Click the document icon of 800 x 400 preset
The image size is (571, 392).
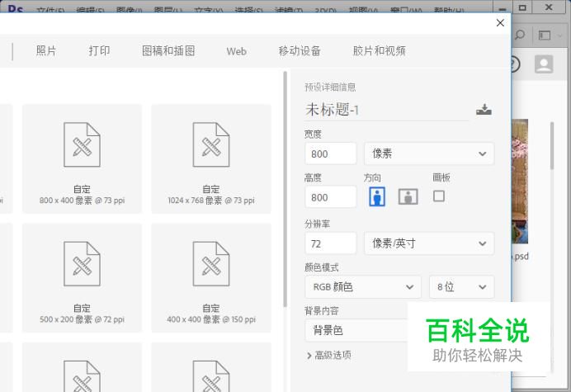point(82,144)
